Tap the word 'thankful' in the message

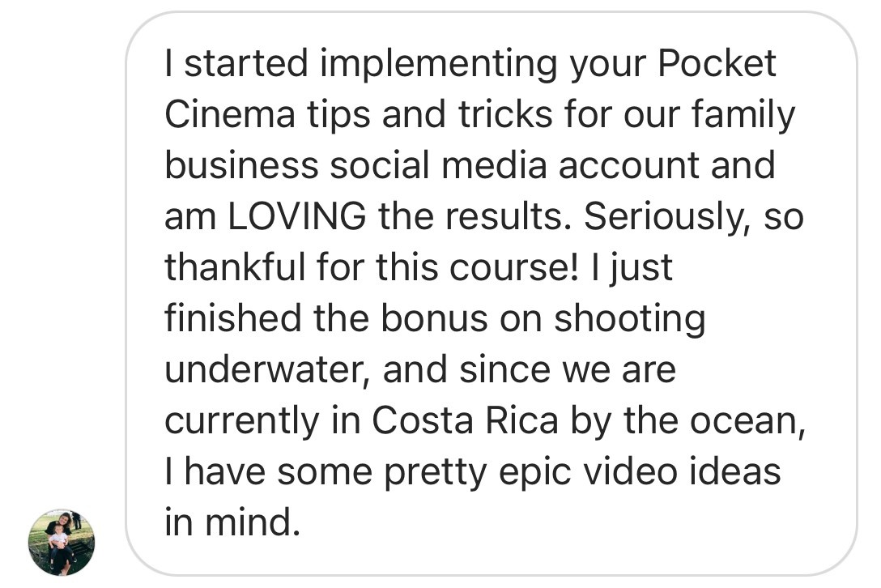point(235,267)
